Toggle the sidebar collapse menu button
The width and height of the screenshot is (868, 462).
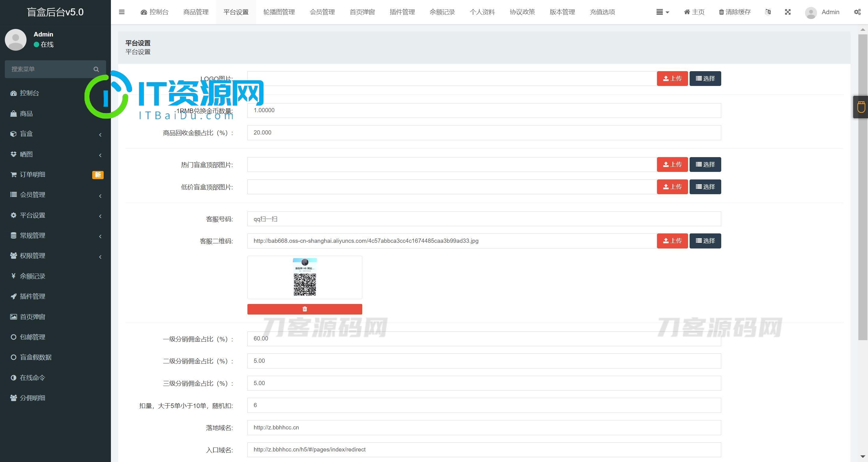[x=122, y=11]
